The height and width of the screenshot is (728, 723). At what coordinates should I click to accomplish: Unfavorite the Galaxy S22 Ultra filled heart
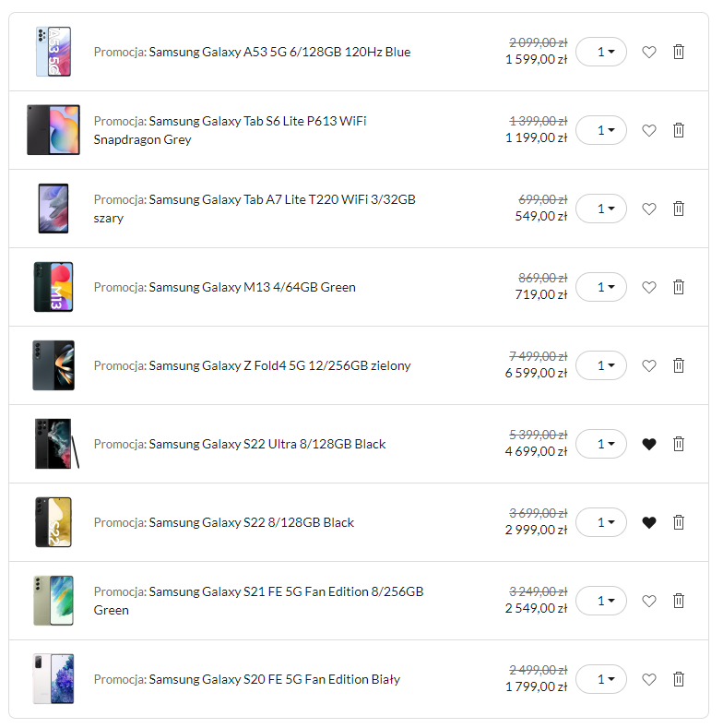(649, 445)
